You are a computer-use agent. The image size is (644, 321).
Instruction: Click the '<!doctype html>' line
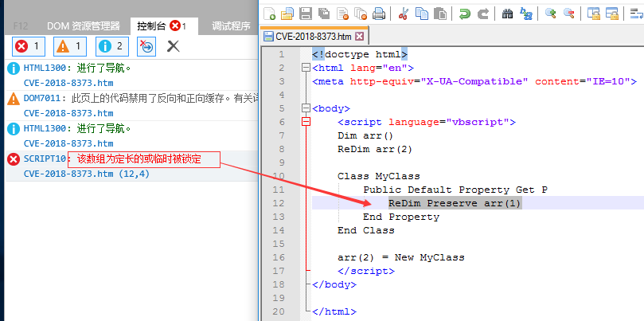(x=360, y=54)
